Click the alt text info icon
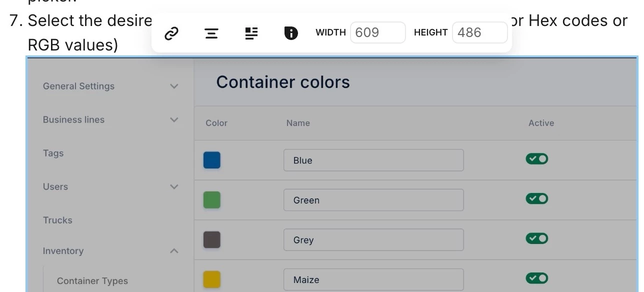This screenshot has height=292, width=644. [x=290, y=33]
